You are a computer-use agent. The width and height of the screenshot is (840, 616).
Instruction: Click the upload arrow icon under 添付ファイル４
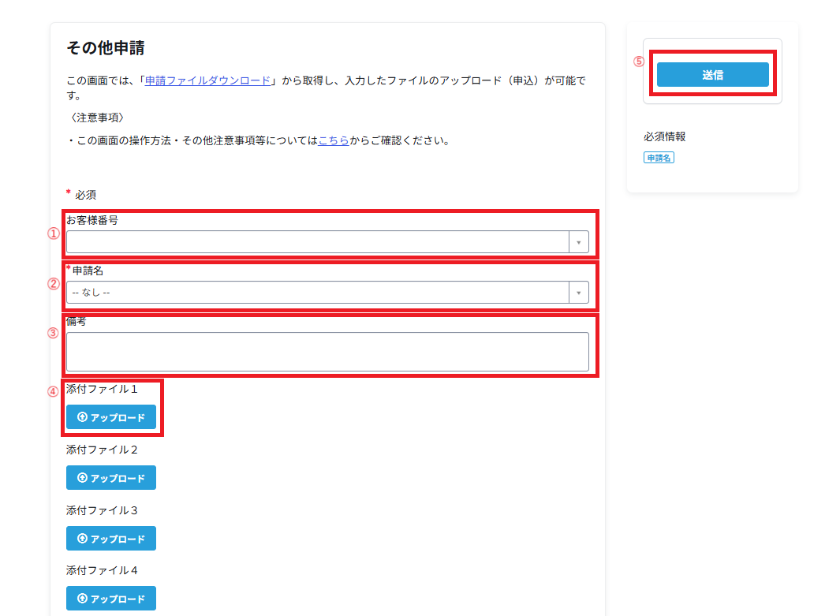click(x=82, y=599)
